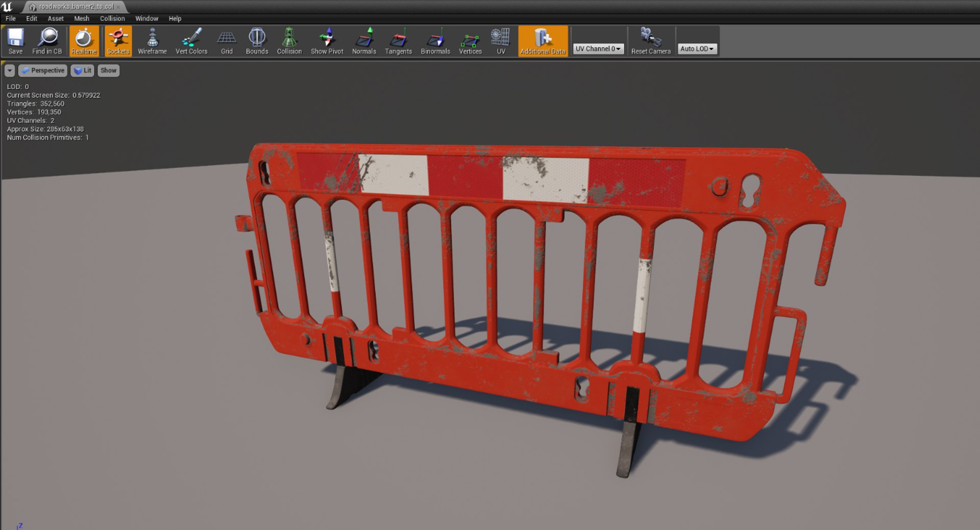Image resolution: width=980 pixels, height=530 pixels.
Task: Enable Wireframe view
Action: click(x=152, y=41)
